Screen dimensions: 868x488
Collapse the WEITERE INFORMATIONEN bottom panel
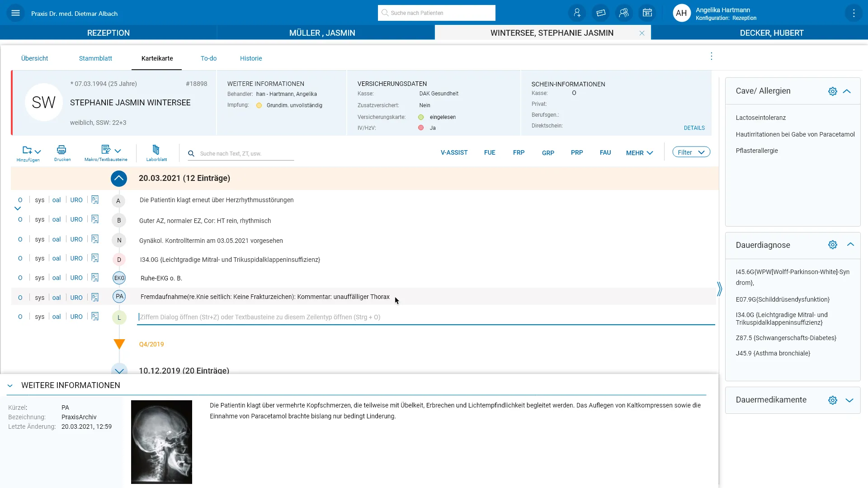click(x=10, y=386)
